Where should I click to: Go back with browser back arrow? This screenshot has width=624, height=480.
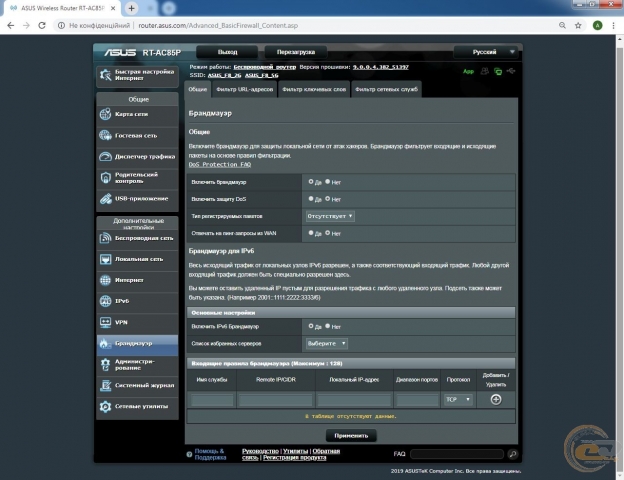coord(11,25)
